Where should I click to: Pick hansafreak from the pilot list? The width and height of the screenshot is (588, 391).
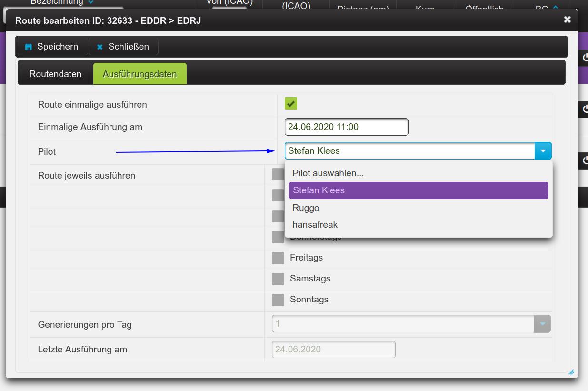click(315, 225)
